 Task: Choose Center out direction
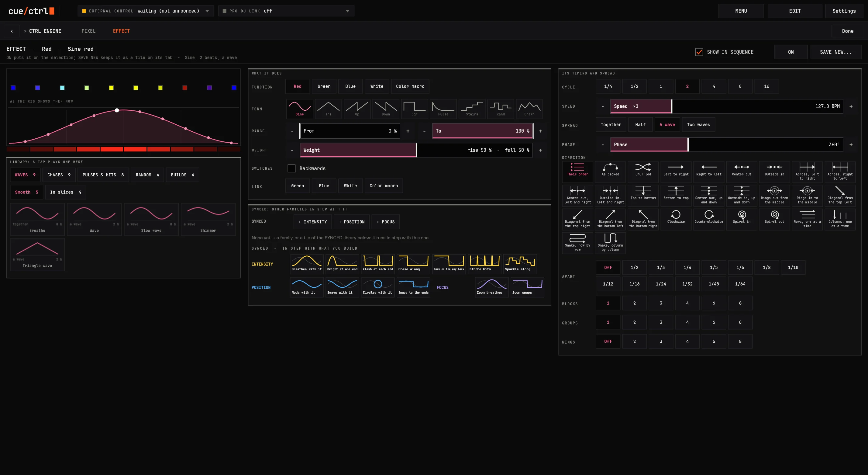tap(741, 172)
